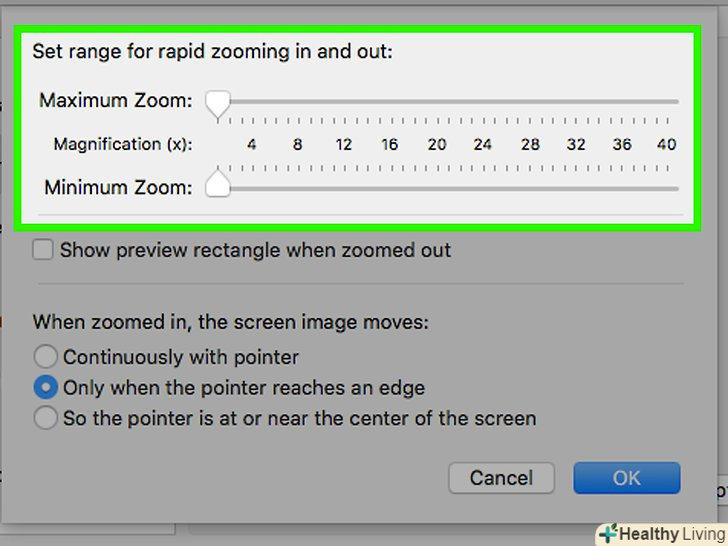The width and height of the screenshot is (728, 546).
Task: Set Minimum Zoom slider to 24x mark
Action: [483, 188]
